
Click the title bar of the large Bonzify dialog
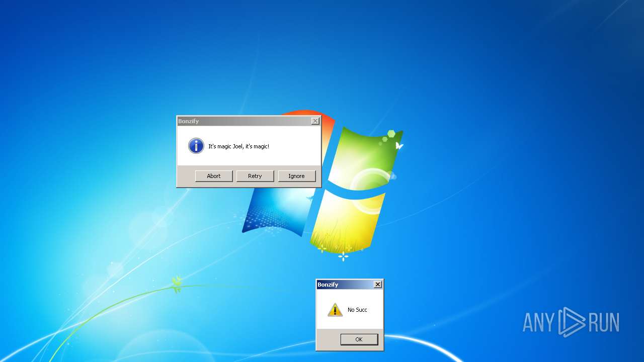[x=249, y=121]
